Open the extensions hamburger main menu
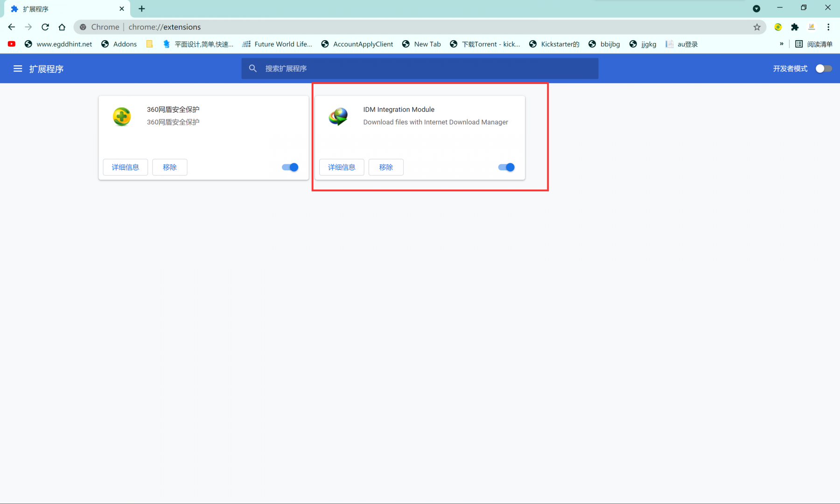 tap(18, 69)
